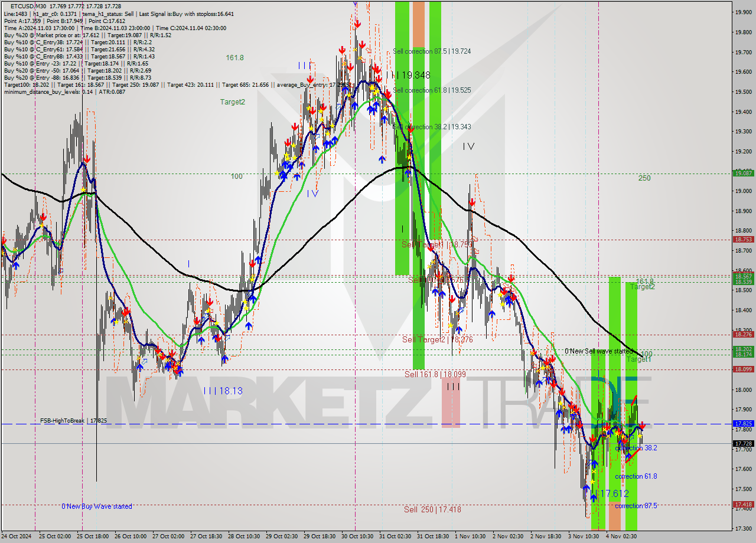Click the red 17.418 price tag on axis

(742, 505)
